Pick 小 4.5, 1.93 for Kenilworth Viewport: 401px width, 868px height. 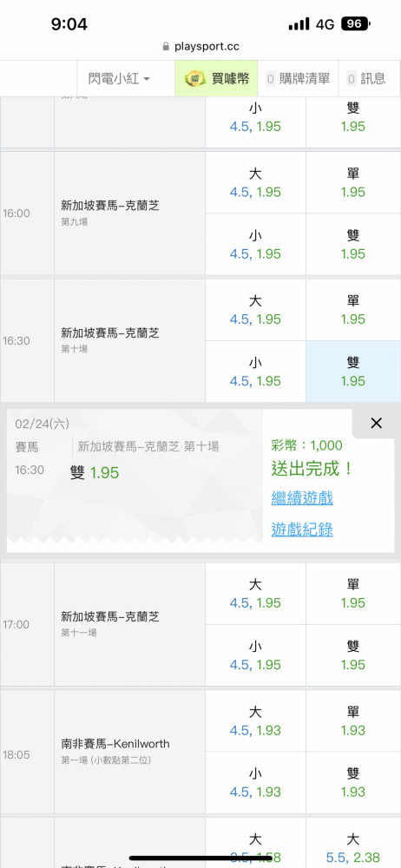coord(255,783)
